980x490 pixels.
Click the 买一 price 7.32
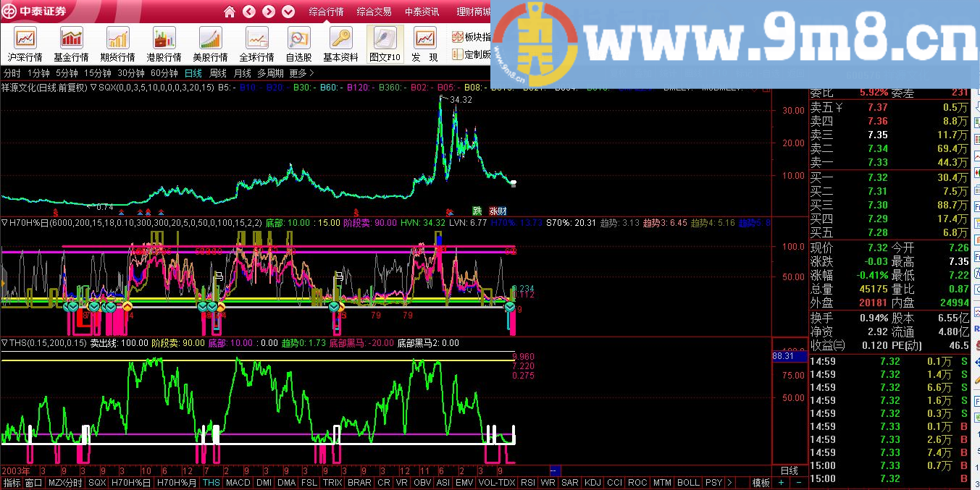[x=877, y=177]
